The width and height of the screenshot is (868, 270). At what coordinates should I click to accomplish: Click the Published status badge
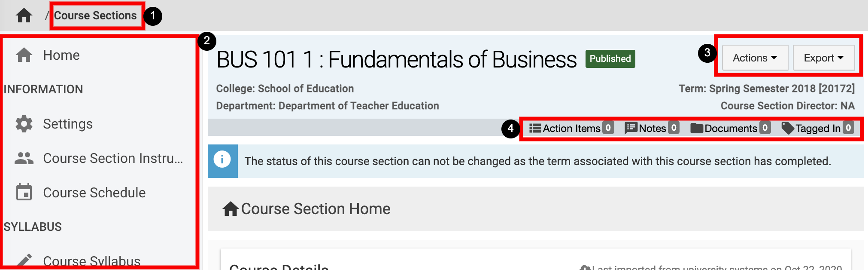click(x=610, y=59)
